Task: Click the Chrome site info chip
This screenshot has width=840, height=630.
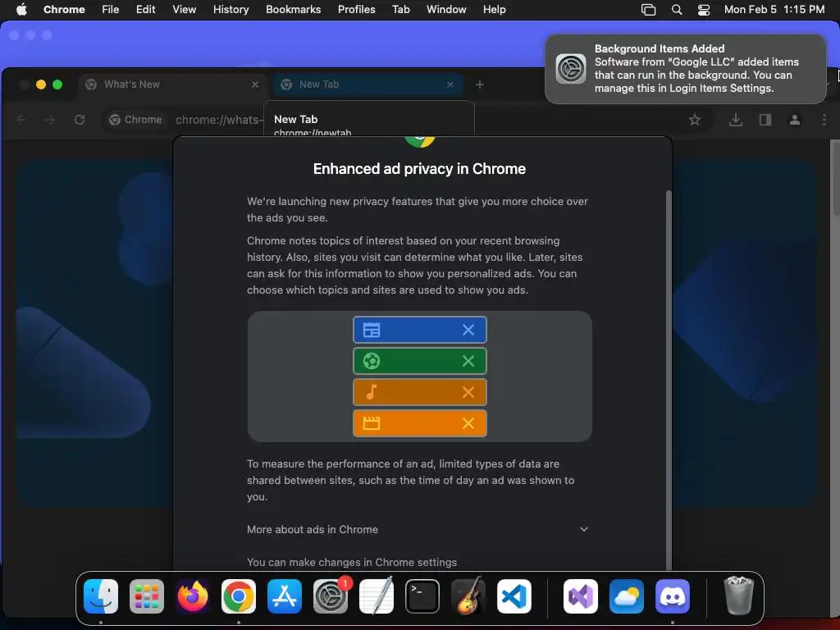Action: click(136, 120)
